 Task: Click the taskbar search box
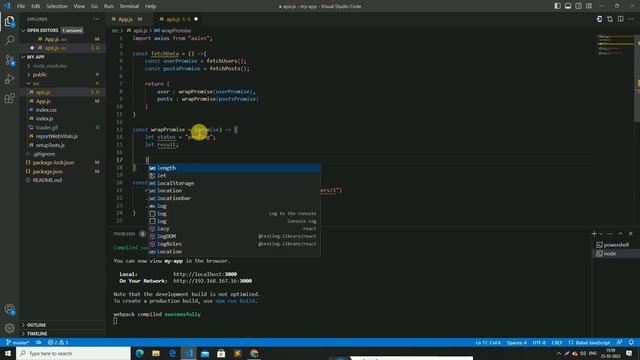(73, 353)
